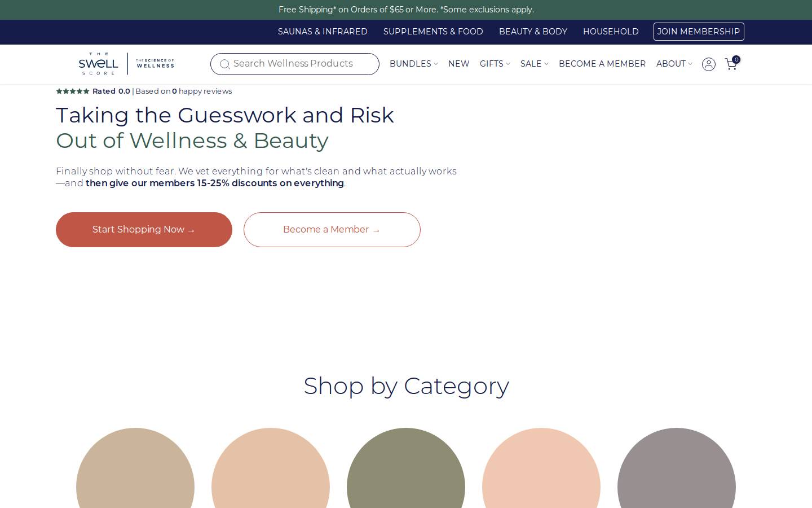Open the shopping cart icon
The image size is (812, 508).
coord(732,63)
